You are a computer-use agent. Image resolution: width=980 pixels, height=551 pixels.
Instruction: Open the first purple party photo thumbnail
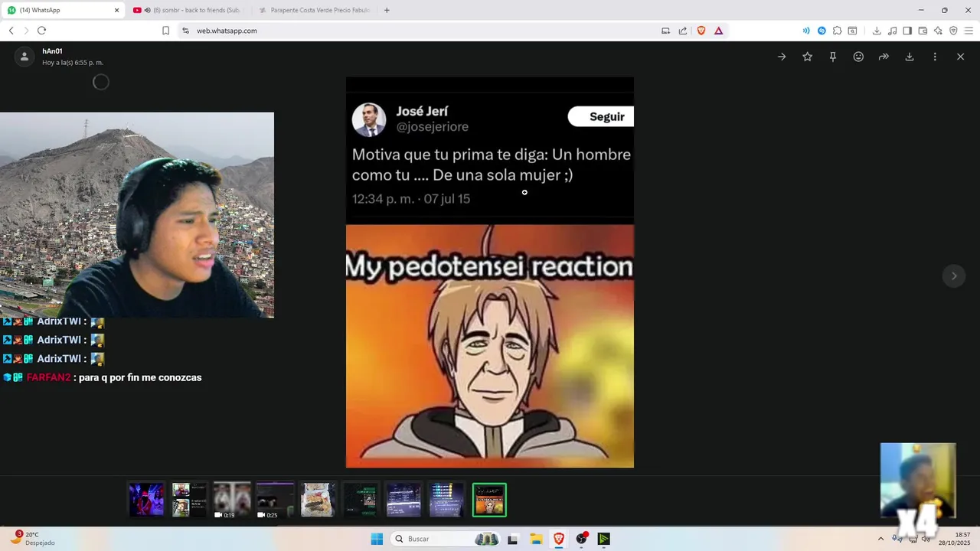coord(146,500)
